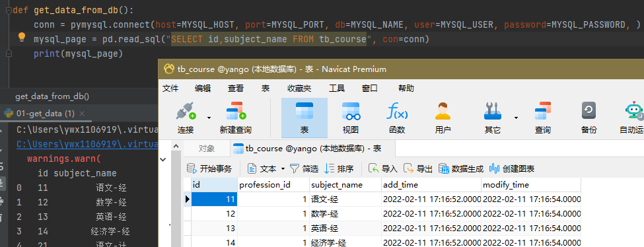
Task: Click the SELECT id,subject_name SQL string in code
Action: click(x=269, y=39)
